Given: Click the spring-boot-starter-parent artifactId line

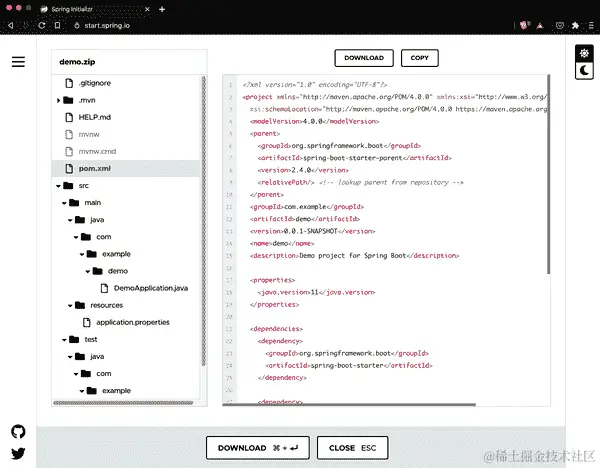Looking at the screenshot, I should [x=355, y=158].
